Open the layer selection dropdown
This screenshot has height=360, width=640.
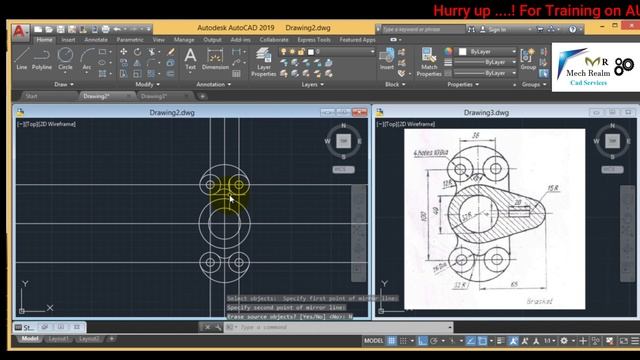[x=327, y=52]
